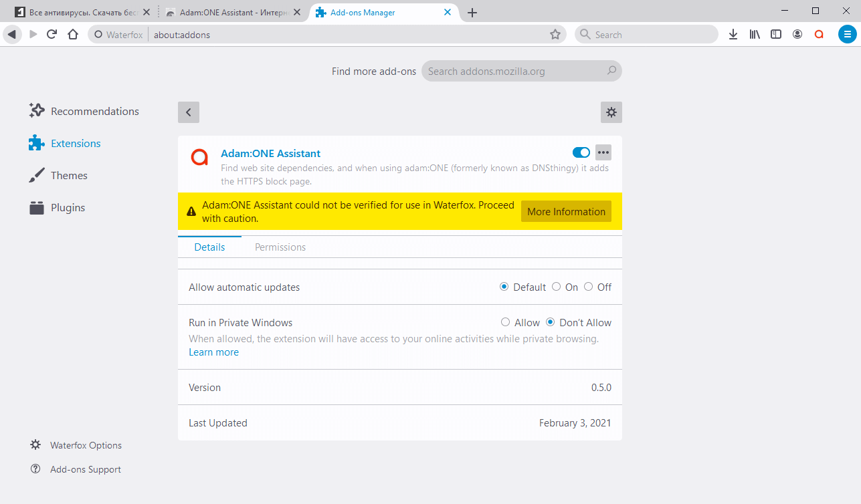Bookmark this page with the star icon
This screenshot has height=504, width=861.
click(x=555, y=34)
